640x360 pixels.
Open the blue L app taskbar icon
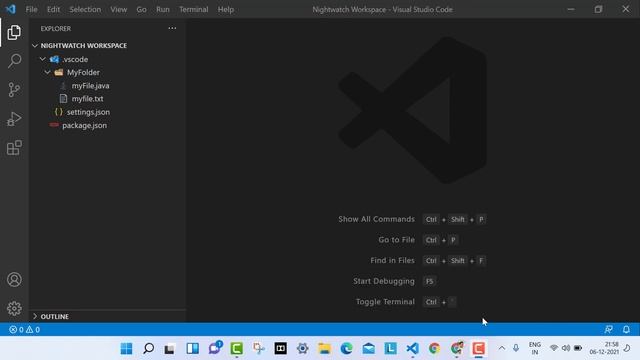pos(391,349)
